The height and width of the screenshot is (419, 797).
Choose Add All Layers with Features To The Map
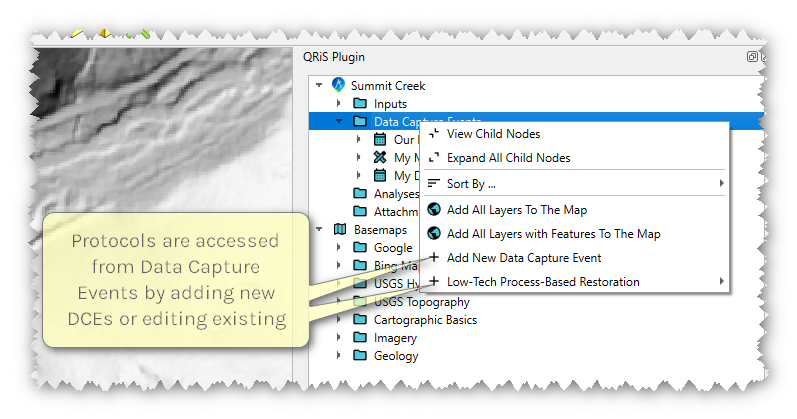pos(553,234)
